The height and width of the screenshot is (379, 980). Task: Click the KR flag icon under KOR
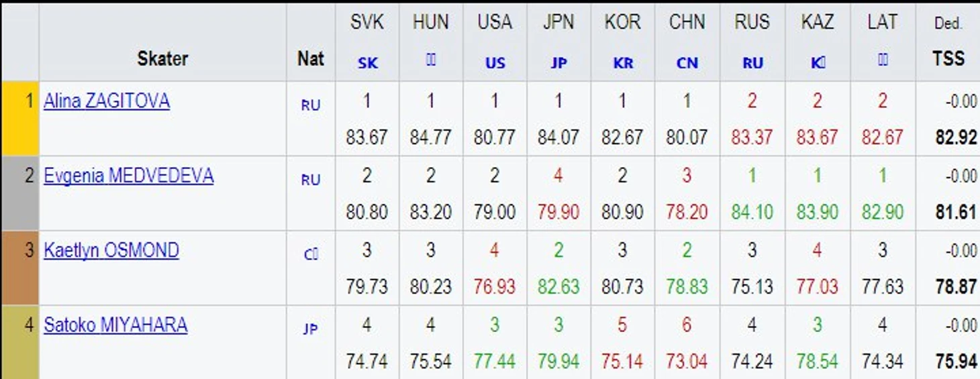(623, 63)
